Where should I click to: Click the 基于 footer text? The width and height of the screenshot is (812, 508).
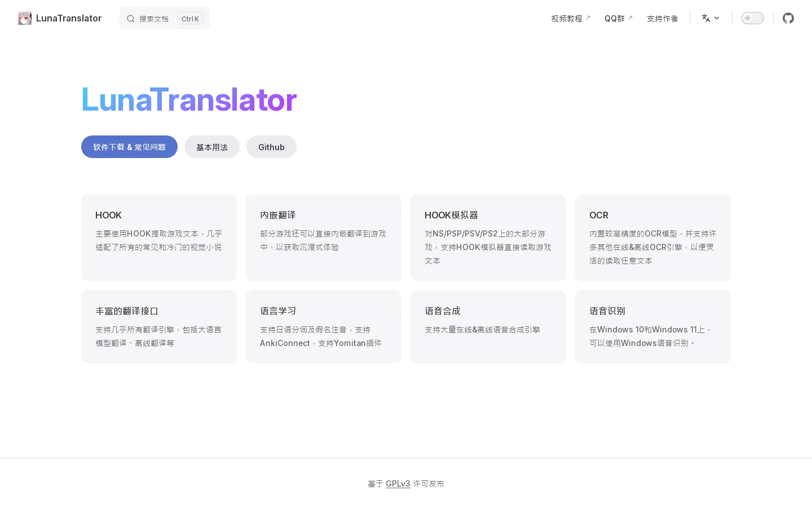tap(376, 484)
